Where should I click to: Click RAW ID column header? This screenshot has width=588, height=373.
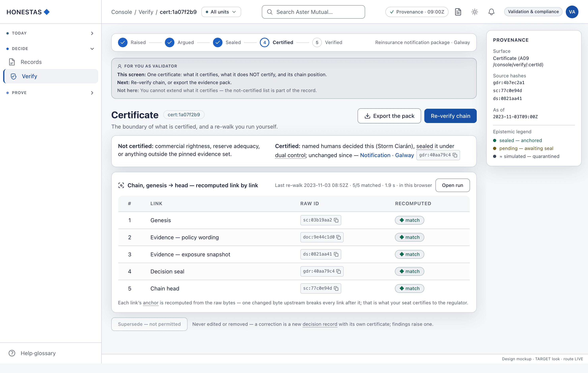310,203
